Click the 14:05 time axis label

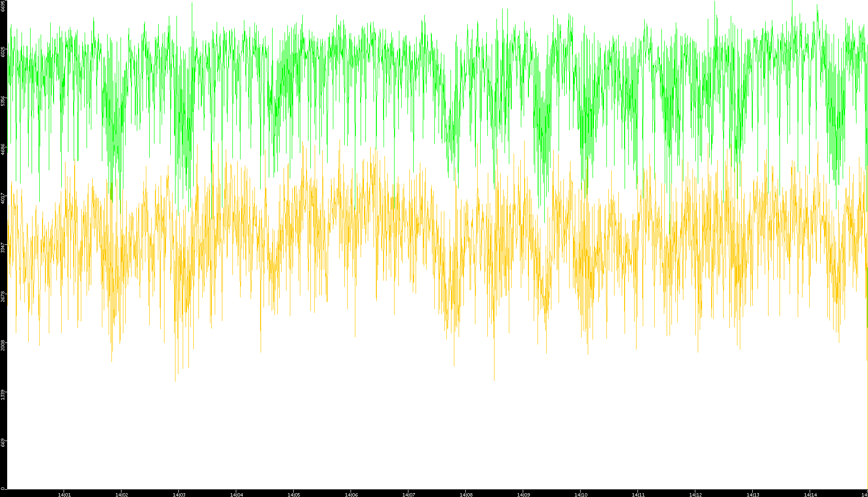(294, 495)
